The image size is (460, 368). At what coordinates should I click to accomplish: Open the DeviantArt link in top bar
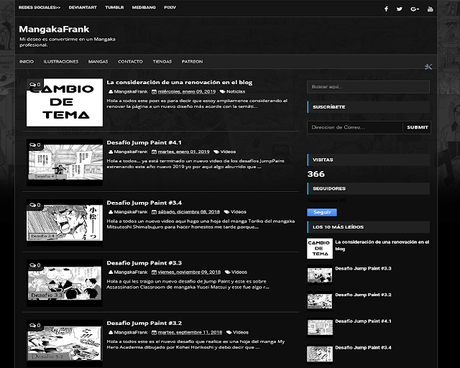pyautogui.click(x=83, y=7)
